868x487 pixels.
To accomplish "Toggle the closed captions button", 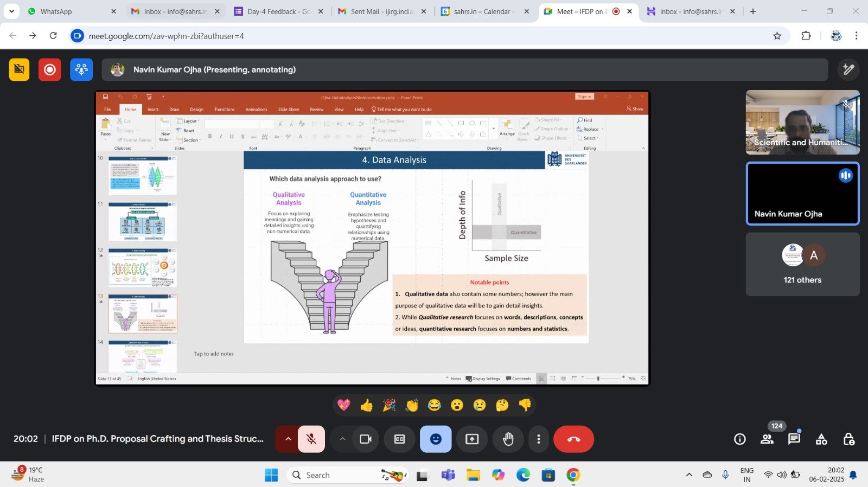I will (399, 439).
